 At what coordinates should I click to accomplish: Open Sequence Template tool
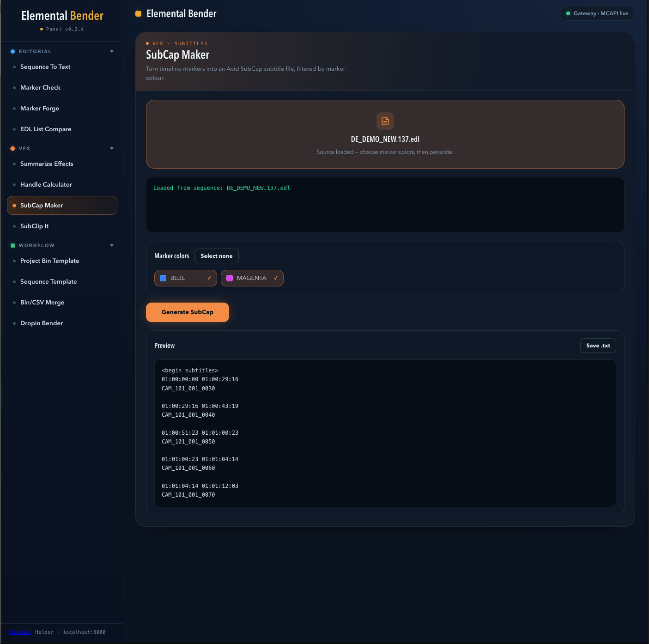(62, 282)
